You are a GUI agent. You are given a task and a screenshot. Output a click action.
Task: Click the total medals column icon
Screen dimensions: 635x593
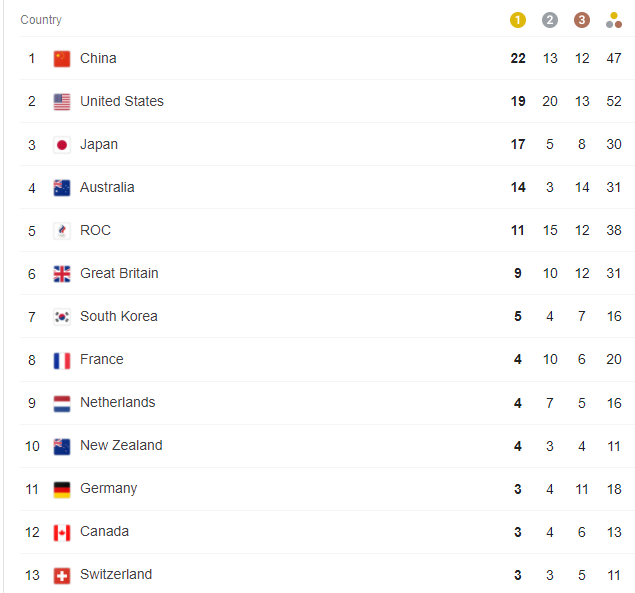(x=614, y=20)
